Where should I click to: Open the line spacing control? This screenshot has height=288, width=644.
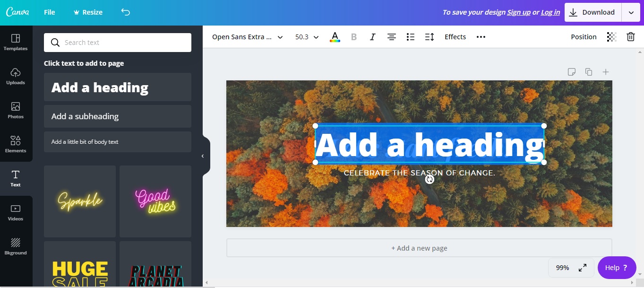429,37
